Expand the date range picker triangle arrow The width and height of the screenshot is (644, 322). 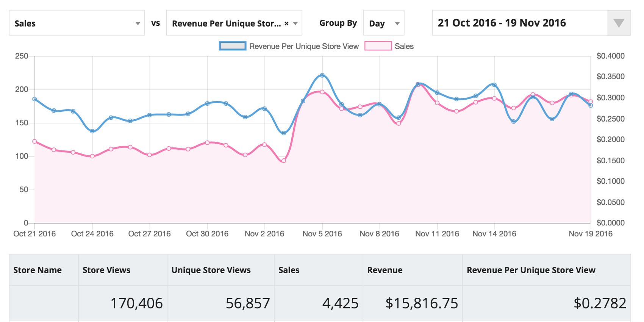click(619, 23)
